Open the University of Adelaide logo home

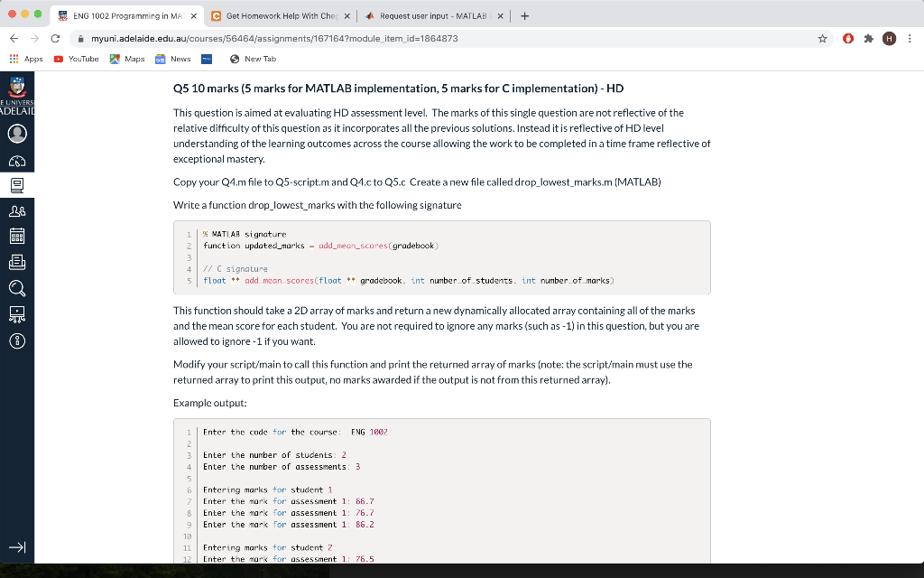click(x=17, y=94)
